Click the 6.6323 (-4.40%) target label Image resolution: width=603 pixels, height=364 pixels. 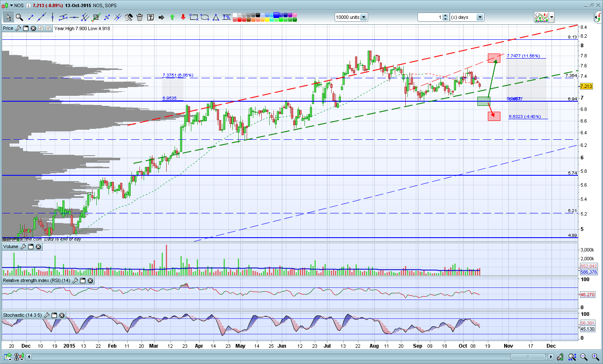pos(525,117)
